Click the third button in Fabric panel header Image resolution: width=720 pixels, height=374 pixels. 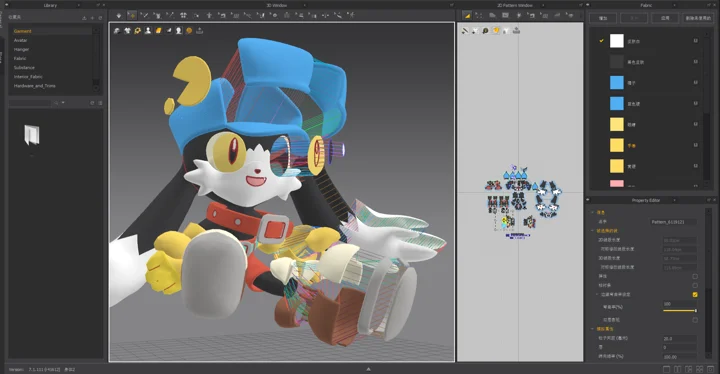[x=665, y=18]
